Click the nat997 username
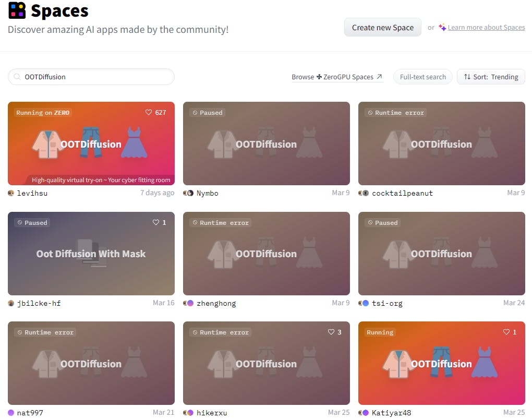532x419 pixels. [30, 413]
